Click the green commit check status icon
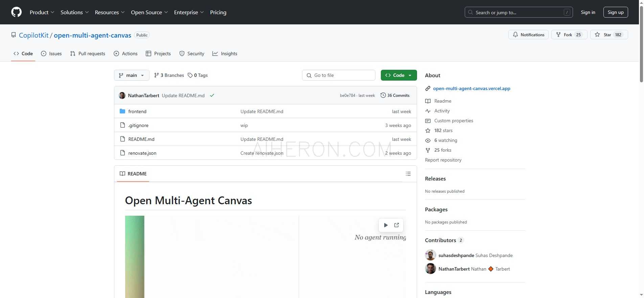Image resolution: width=644 pixels, height=298 pixels. (x=212, y=95)
